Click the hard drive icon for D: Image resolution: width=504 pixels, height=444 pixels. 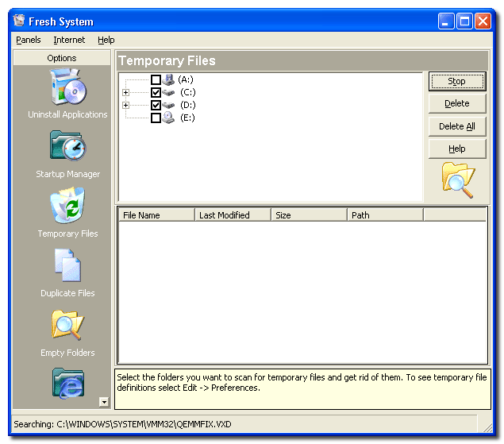point(168,105)
